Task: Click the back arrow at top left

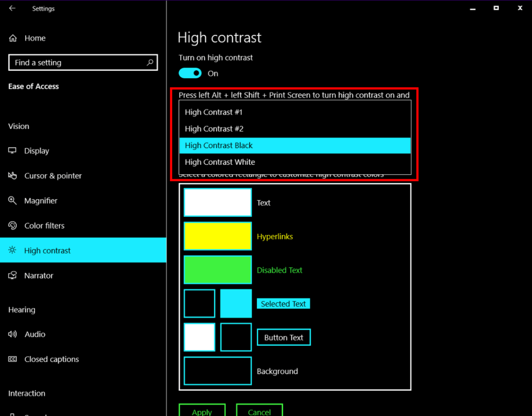Action: 12,8
